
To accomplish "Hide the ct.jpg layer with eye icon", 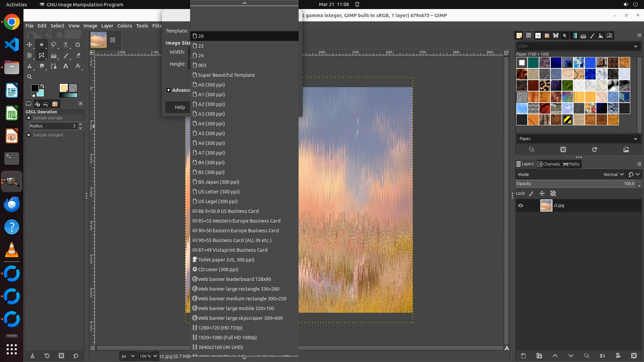I will point(521,205).
